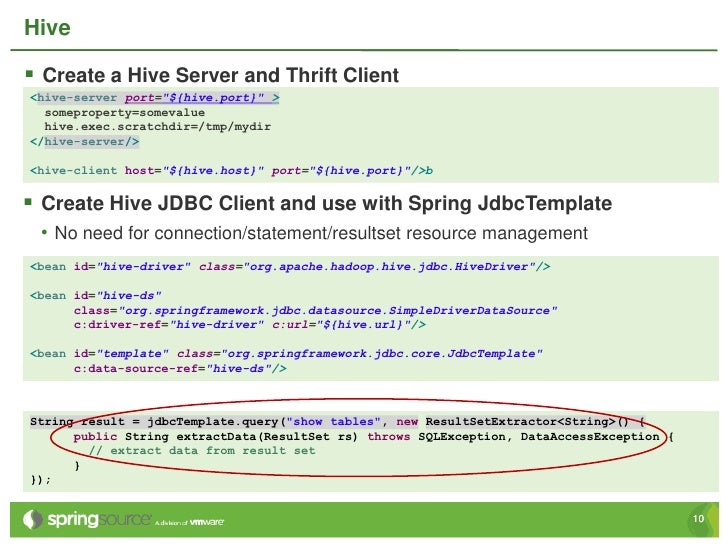Click the bean id="template" JdbcTemplate line
Viewport: 728px width, 546px height.
[286, 354]
